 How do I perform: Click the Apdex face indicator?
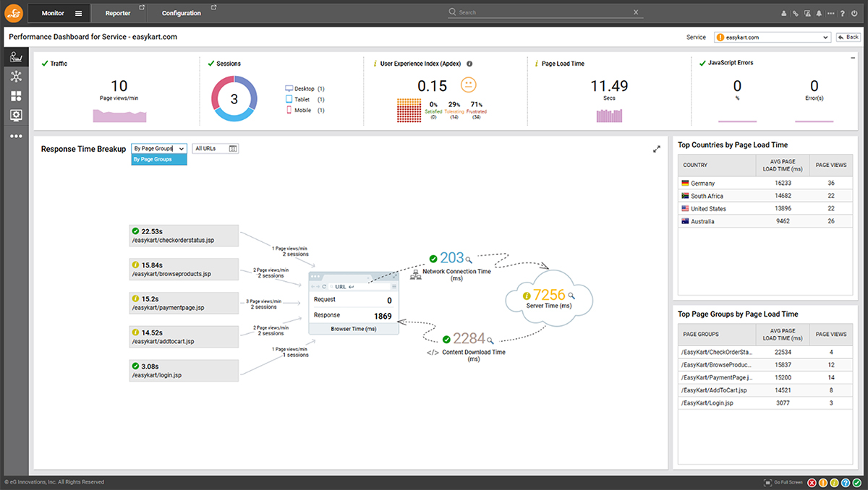coord(469,85)
